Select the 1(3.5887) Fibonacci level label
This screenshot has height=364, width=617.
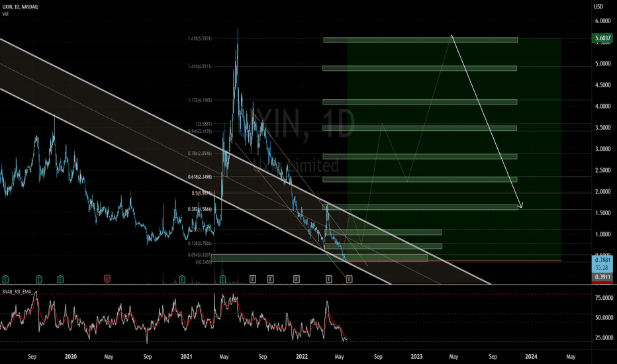click(204, 124)
